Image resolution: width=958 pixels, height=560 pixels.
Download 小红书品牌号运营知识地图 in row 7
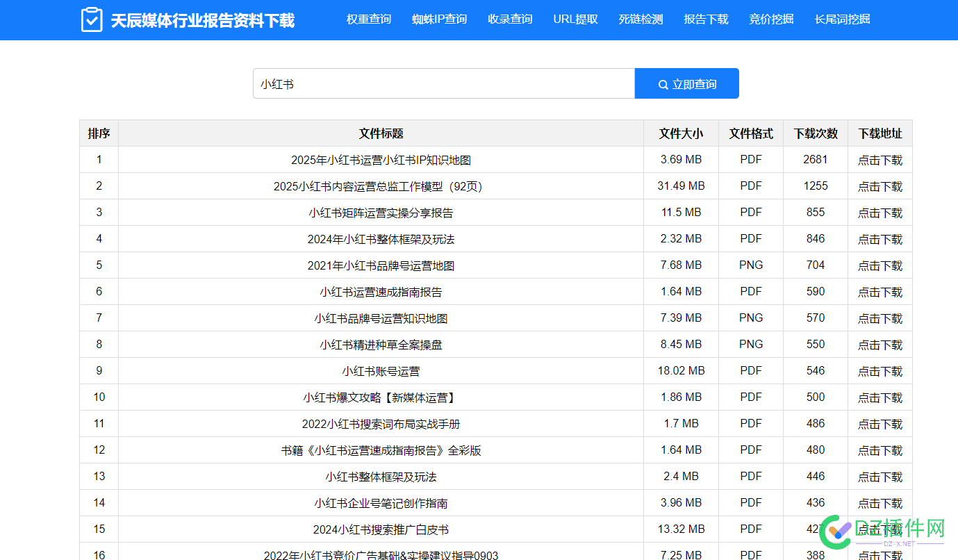tap(880, 318)
